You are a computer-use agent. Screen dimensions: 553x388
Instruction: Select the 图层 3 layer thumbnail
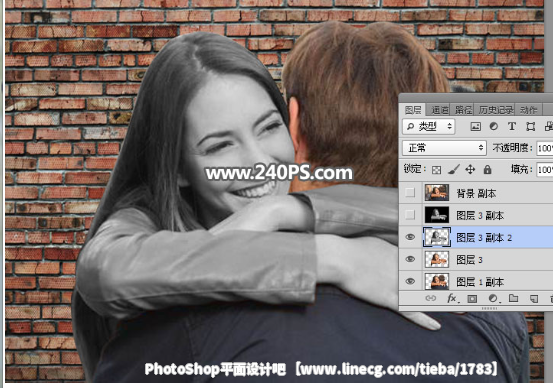click(437, 260)
